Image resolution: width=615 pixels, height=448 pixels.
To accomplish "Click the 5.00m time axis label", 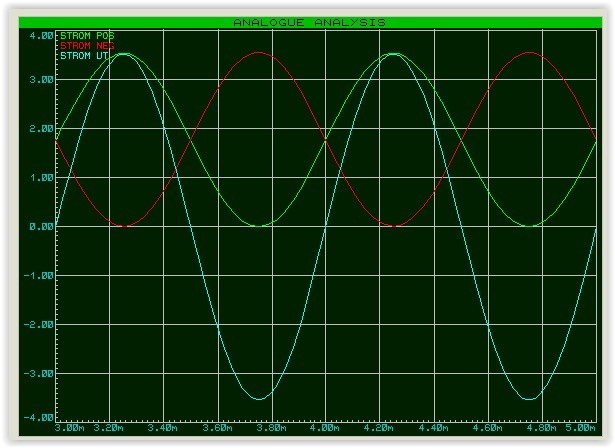I will pos(580,428).
